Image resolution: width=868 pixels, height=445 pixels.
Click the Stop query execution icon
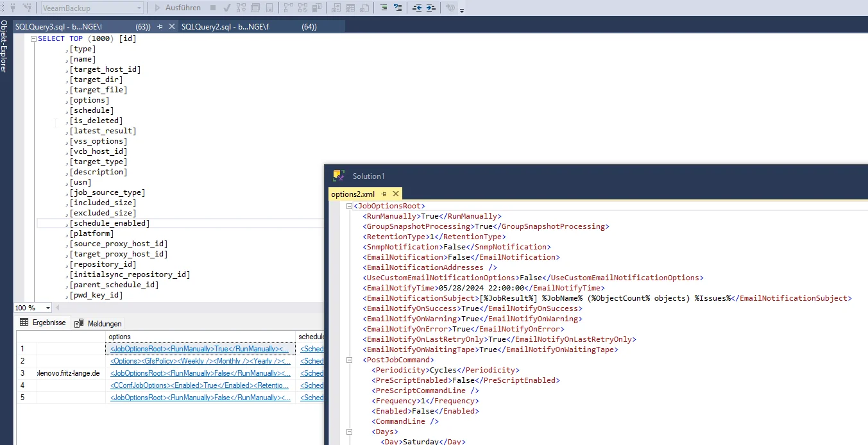[x=213, y=8]
